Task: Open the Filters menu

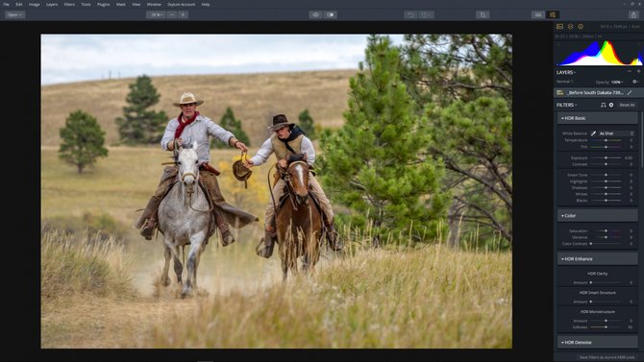Action: point(69,5)
